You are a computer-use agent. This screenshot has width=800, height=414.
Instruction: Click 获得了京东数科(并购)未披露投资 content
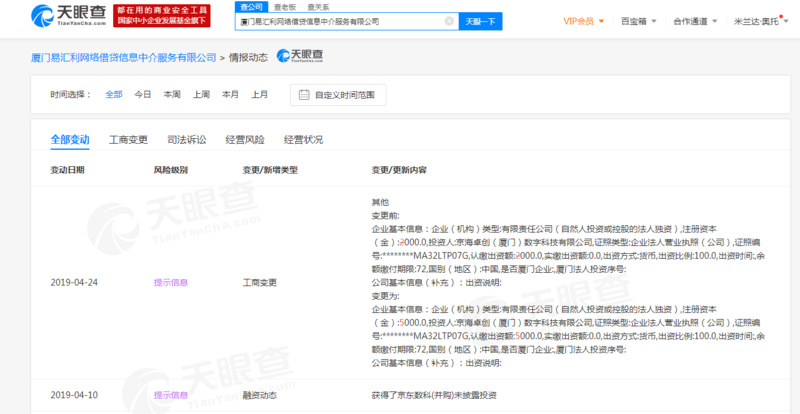434,395
